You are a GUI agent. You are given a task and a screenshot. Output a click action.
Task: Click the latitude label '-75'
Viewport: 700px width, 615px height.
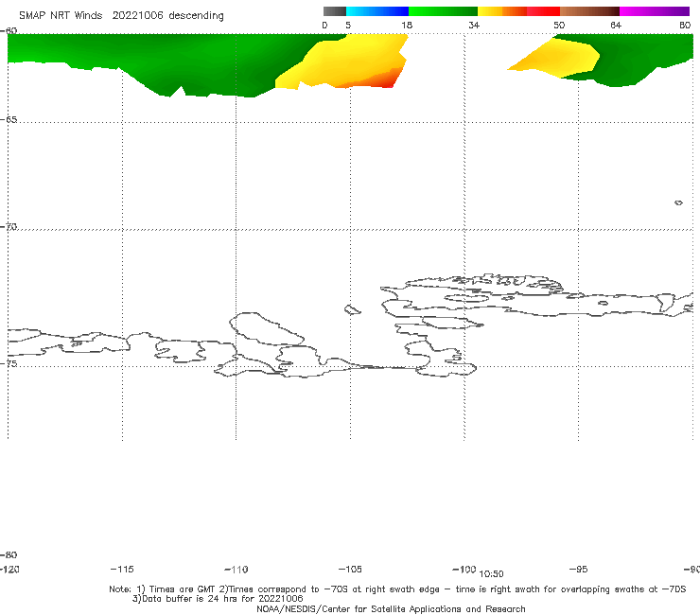point(9,363)
